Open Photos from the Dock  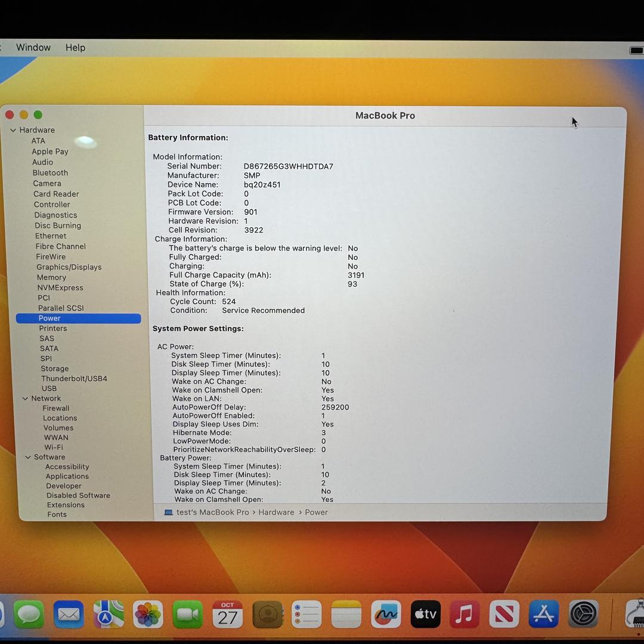[x=148, y=614]
